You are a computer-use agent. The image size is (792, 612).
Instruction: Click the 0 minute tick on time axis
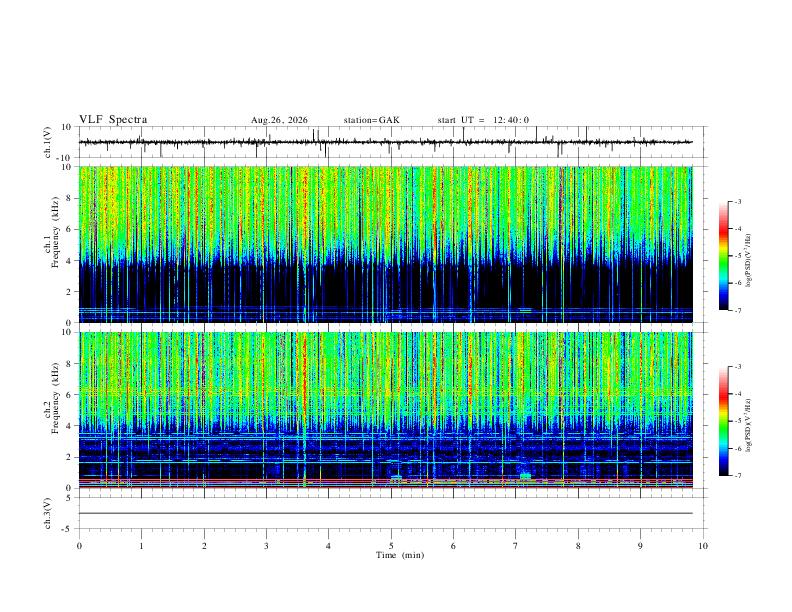[79, 546]
